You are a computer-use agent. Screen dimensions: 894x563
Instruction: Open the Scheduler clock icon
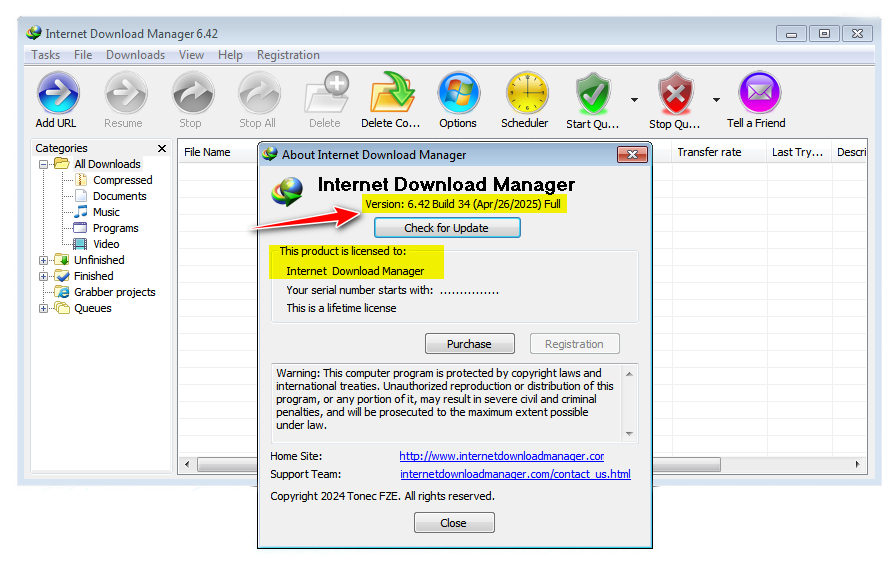pyautogui.click(x=527, y=92)
